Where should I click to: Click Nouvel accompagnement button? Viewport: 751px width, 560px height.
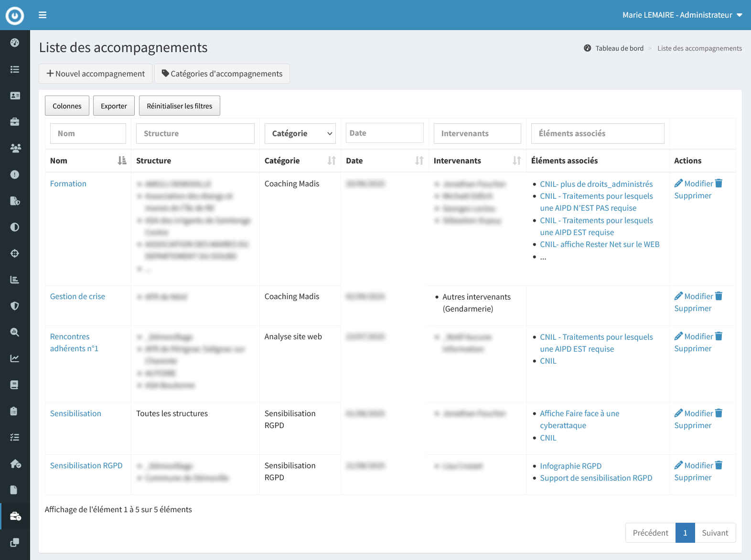point(96,74)
